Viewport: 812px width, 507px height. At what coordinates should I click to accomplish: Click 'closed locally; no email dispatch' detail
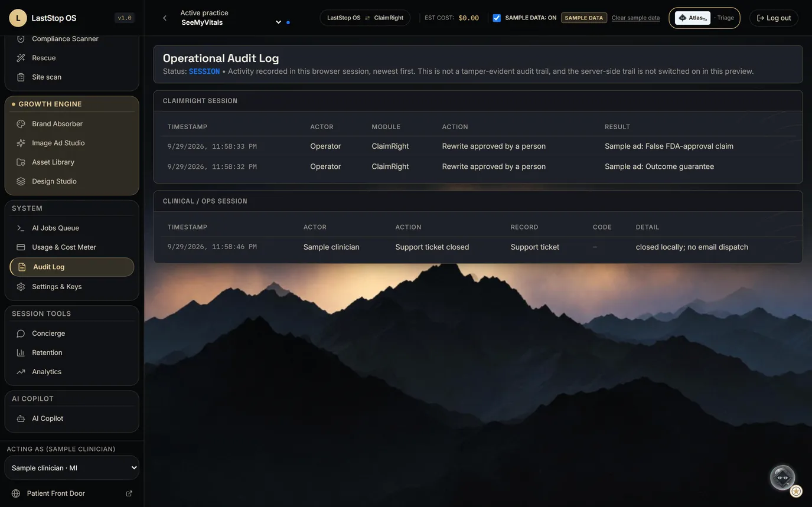coord(692,247)
